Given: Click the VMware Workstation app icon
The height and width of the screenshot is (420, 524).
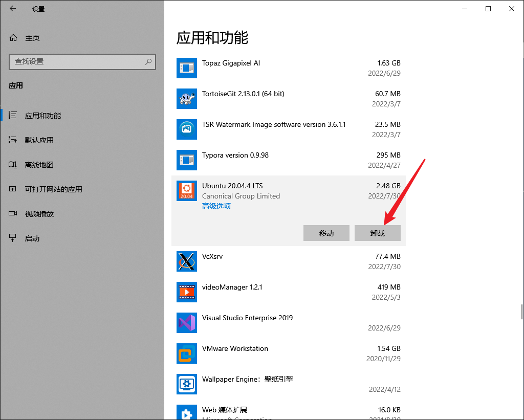Looking at the screenshot, I should pos(186,353).
